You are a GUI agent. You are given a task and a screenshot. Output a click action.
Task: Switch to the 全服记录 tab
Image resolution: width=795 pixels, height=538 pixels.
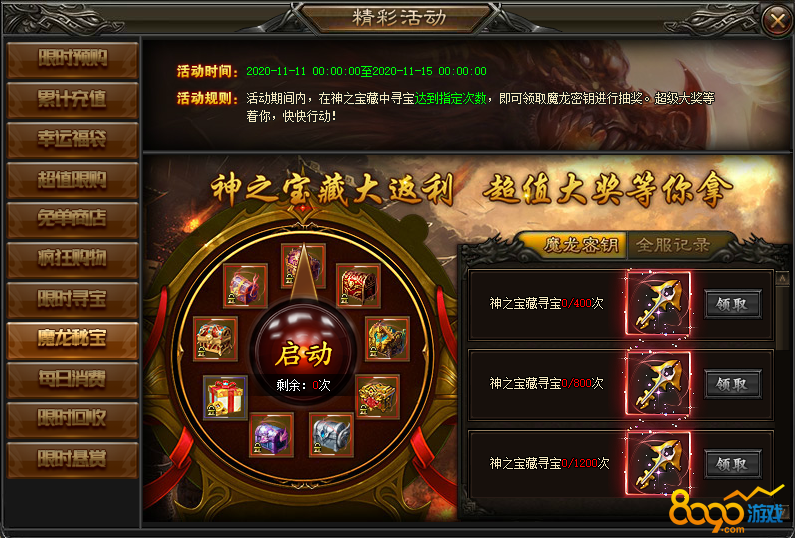[674, 245]
